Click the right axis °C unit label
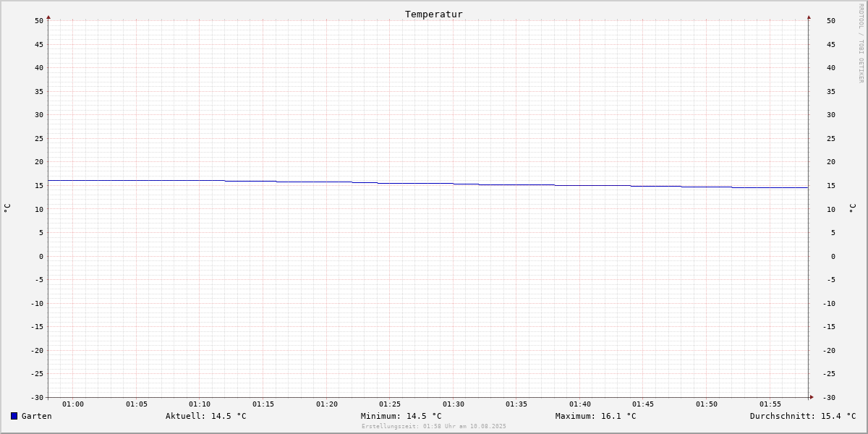 pyautogui.click(x=852, y=208)
